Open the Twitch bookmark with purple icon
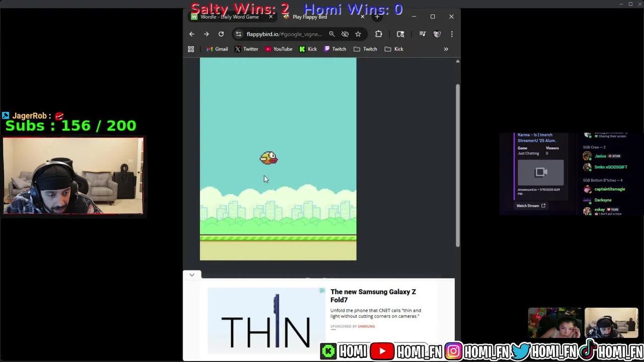 coord(335,49)
